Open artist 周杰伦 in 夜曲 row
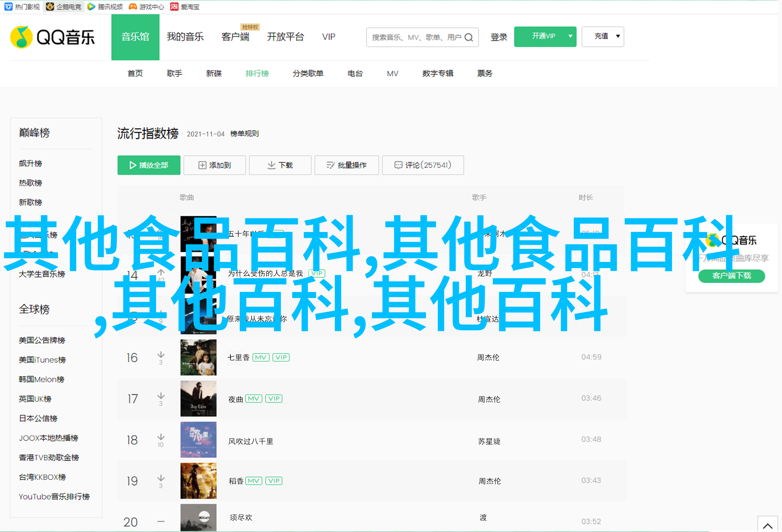This screenshot has height=532, width=782. [x=489, y=399]
